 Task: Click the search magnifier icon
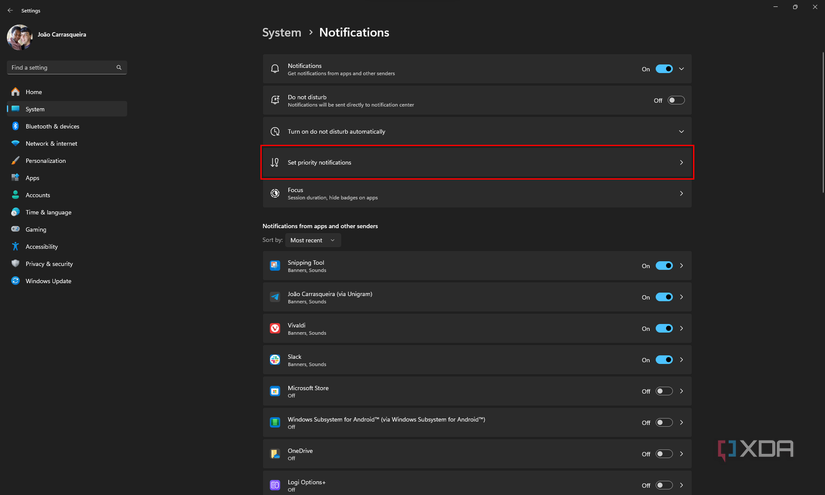coord(119,68)
